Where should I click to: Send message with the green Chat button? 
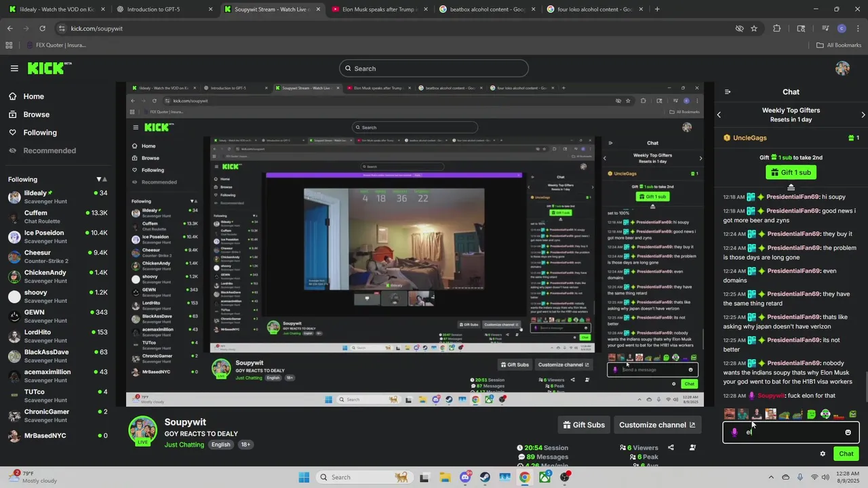[846, 454]
